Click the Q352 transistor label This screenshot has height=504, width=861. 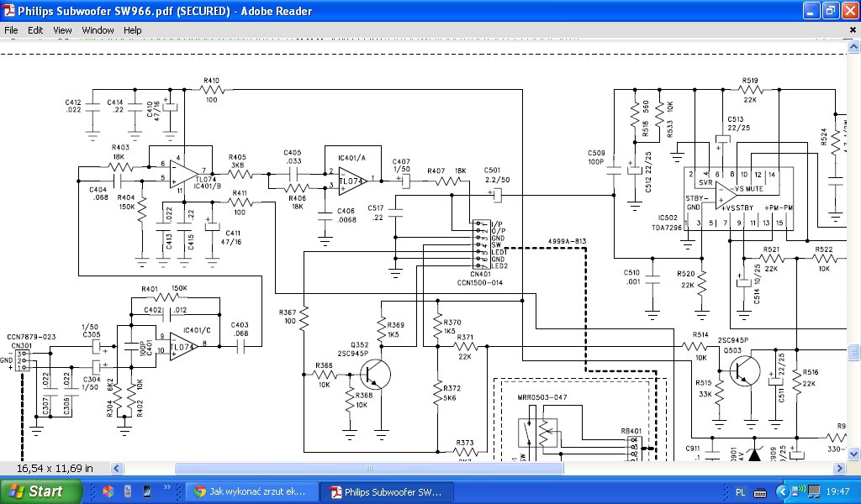tap(360, 344)
